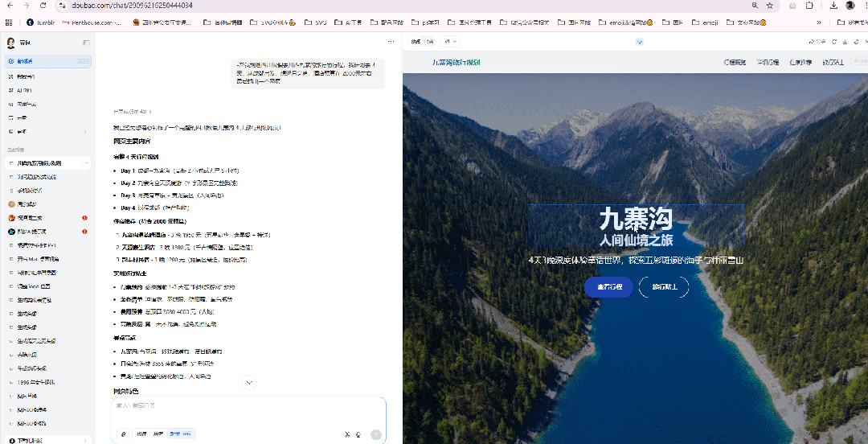The image size is (868, 444).
Task: Go to 住宿推荐 in webpage nav
Action: [800, 62]
